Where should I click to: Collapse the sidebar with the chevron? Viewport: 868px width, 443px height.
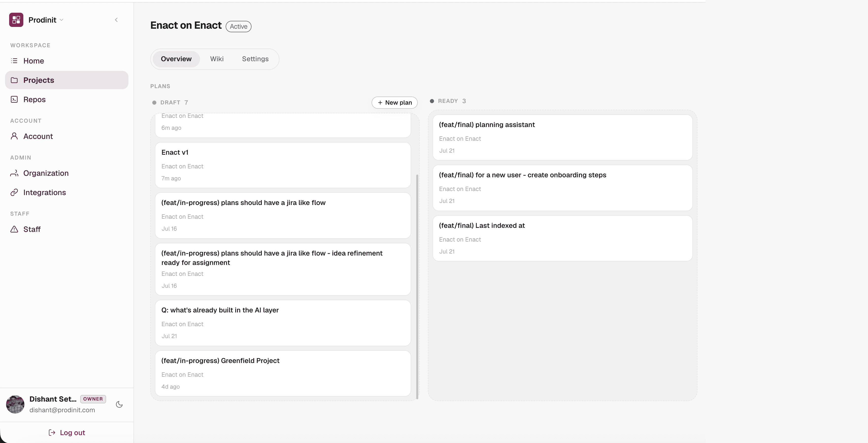116,20
